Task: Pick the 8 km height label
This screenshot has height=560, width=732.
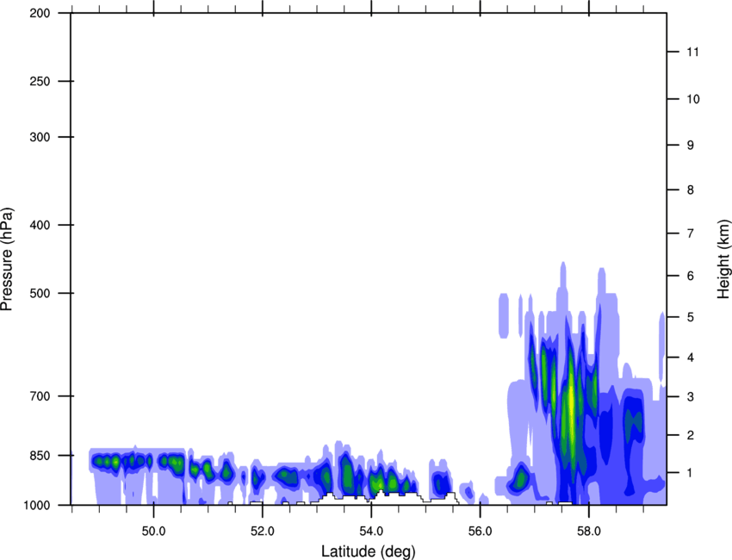Action: (691, 190)
